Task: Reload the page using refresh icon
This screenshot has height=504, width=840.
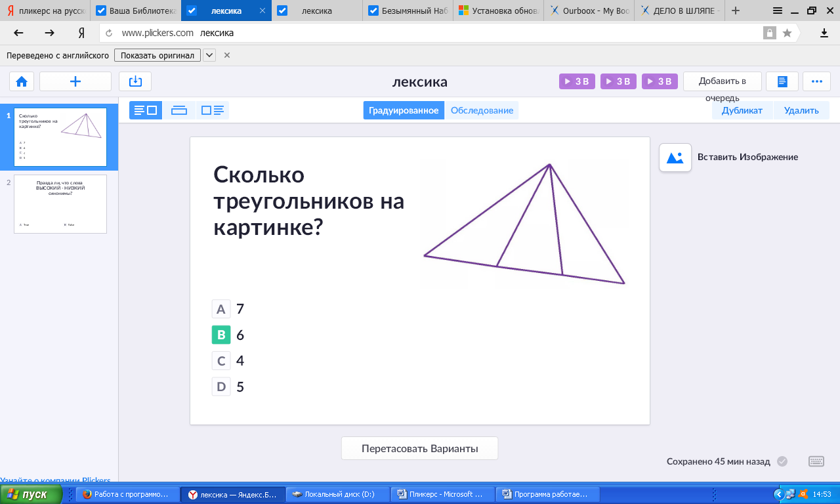Action: (x=109, y=33)
